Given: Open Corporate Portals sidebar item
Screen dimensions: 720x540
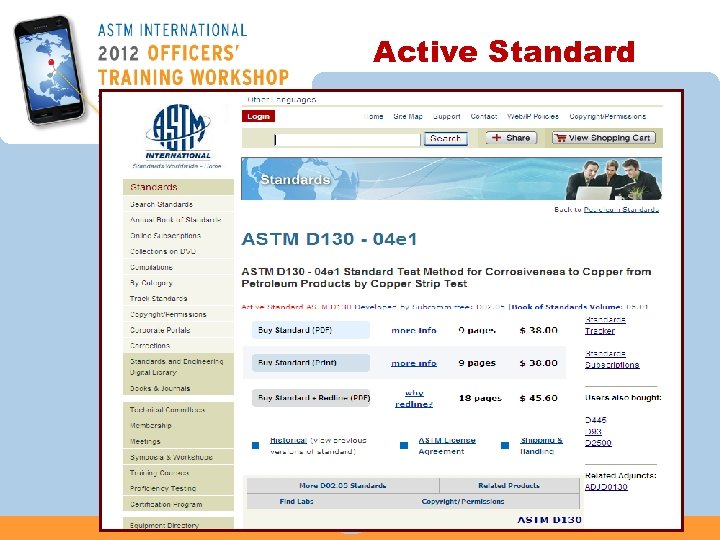Looking at the screenshot, I should pos(160,330).
